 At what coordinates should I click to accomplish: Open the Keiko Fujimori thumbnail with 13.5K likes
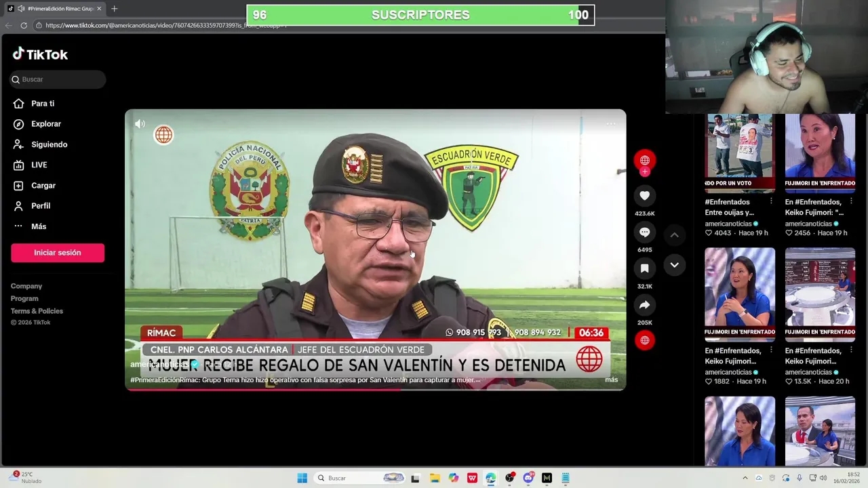click(x=820, y=294)
